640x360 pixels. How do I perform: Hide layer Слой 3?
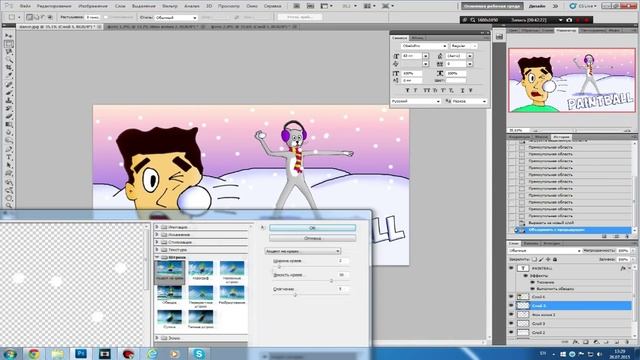511,323
